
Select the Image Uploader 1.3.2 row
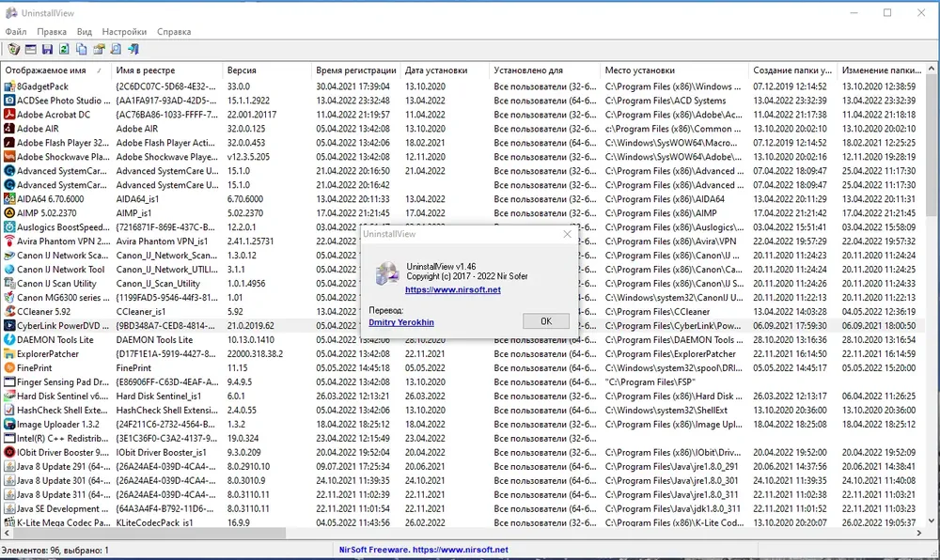click(462, 424)
